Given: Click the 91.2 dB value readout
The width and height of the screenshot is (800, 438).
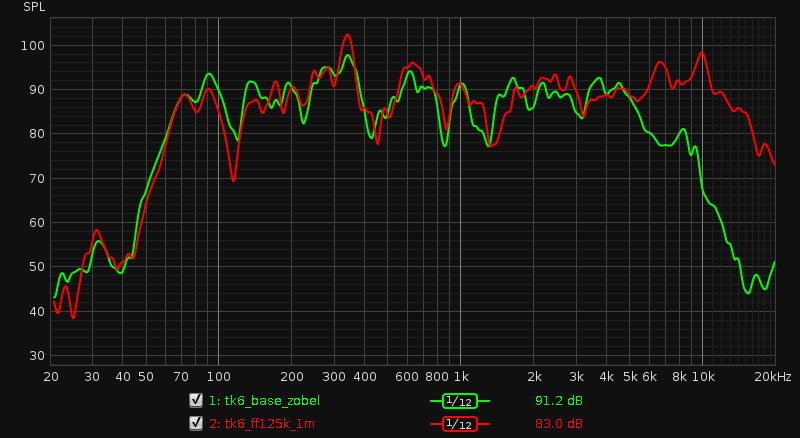Looking at the screenshot, I should 559,401.
